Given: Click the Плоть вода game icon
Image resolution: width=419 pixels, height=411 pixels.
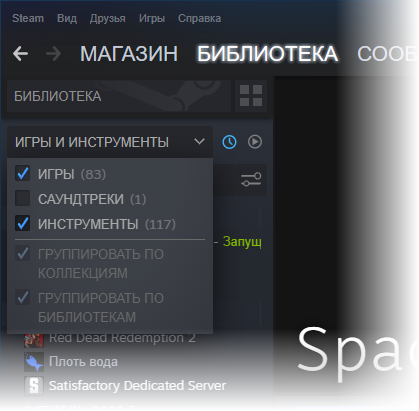Looking at the screenshot, I should [x=34, y=362].
